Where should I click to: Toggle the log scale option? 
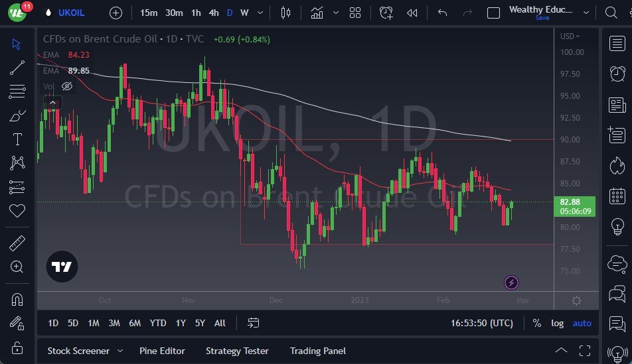[557, 323]
